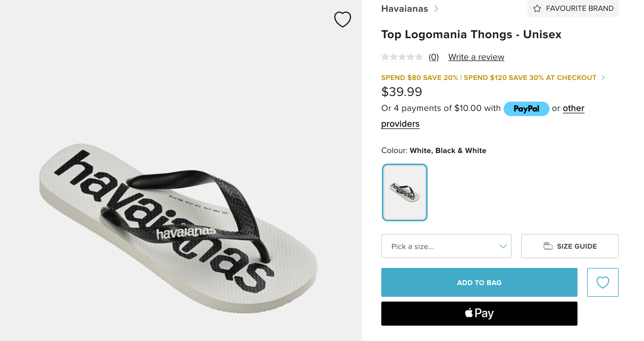This screenshot has height=341, width=644.
Task: Open the Pick a size dropdown
Action: point(442,246)
